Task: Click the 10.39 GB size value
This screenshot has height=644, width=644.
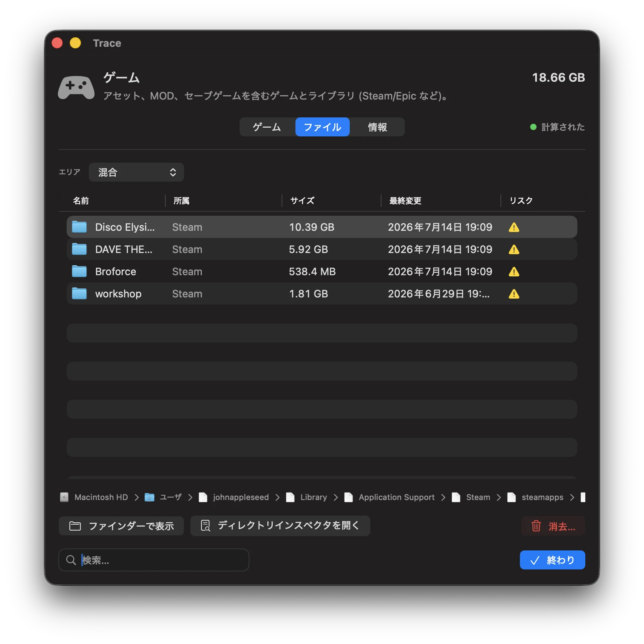Action: pos(312,227)
